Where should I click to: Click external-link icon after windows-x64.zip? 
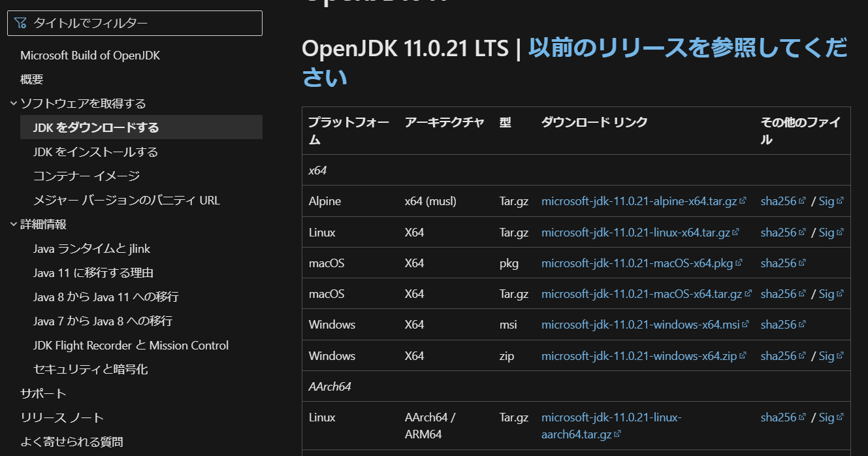coord(743,356)
